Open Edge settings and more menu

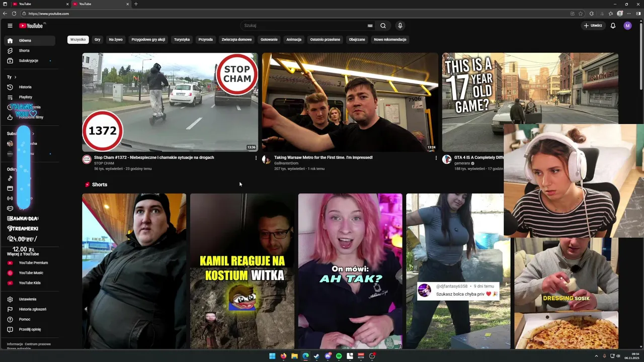629,14
